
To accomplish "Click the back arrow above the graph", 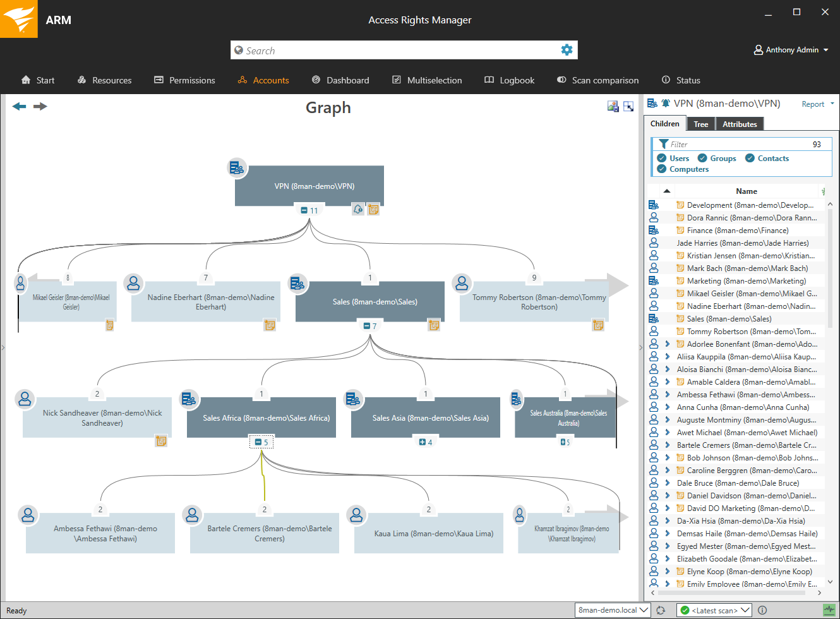I will point(19,106).
